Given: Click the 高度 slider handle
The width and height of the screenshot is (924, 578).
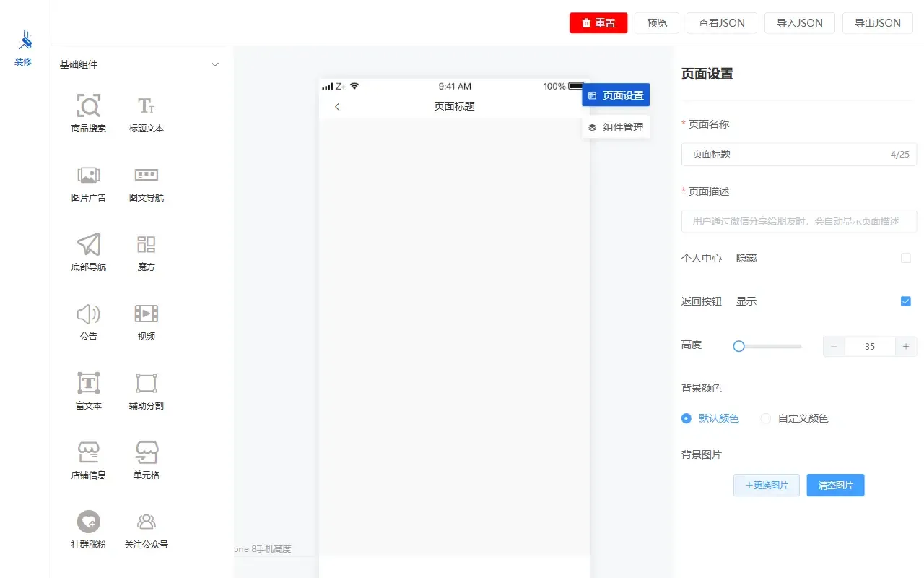Looking at the screenshot, I should pos(738,347).
